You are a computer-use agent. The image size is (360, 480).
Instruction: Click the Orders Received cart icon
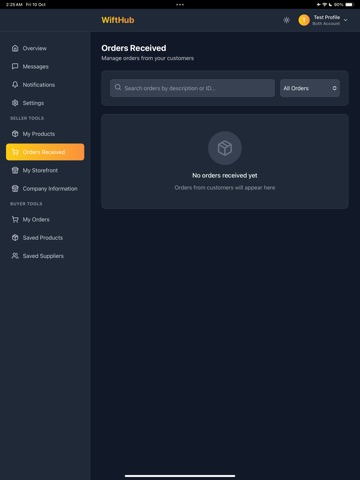(x=15, y=152)
